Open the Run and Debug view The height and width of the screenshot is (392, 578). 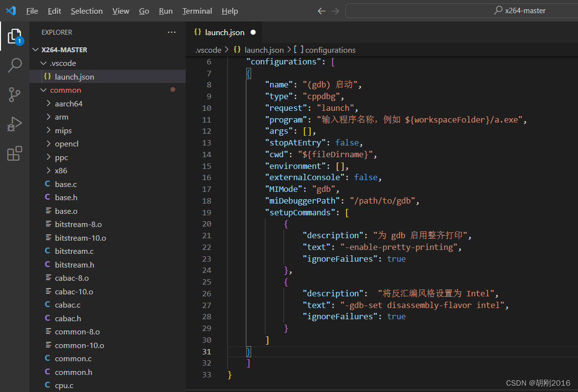click(x=15, y=124)
